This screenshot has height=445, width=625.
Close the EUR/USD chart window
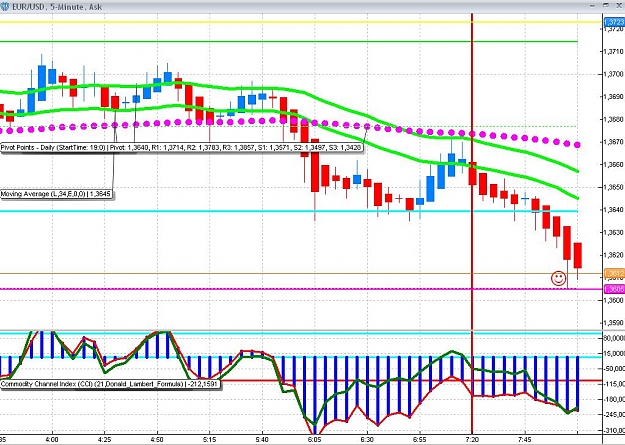point(619,6)
